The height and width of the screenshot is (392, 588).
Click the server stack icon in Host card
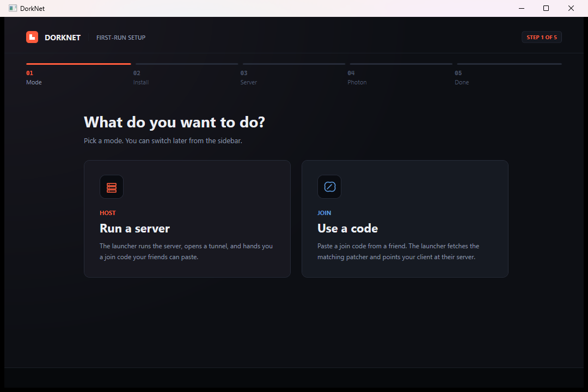tap(112, 187)
